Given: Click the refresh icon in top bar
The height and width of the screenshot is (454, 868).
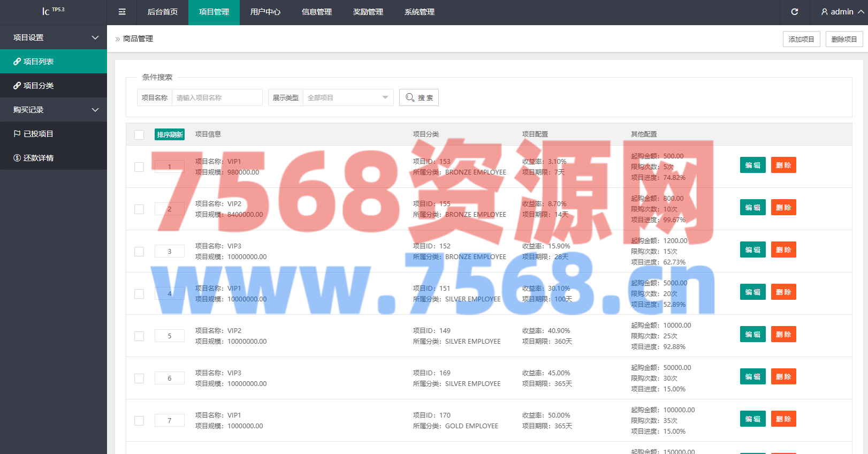Looking at the screenshot, I should coord(795,12).
